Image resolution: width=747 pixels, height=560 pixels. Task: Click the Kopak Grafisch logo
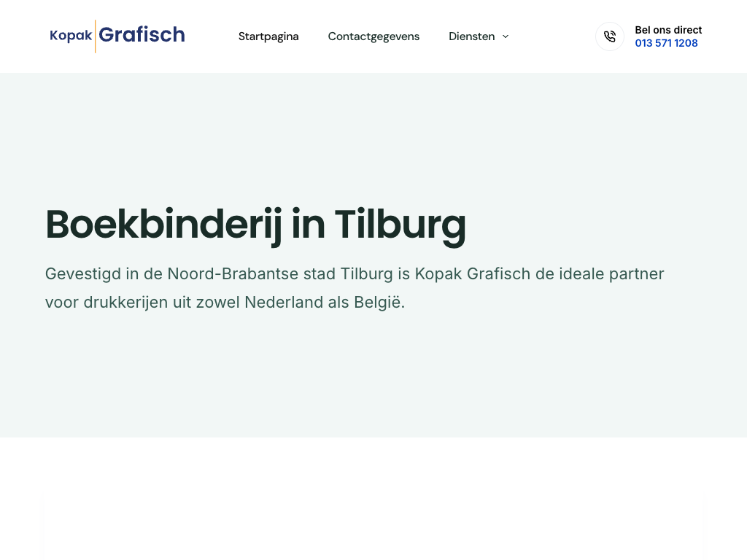coord(117,36)
